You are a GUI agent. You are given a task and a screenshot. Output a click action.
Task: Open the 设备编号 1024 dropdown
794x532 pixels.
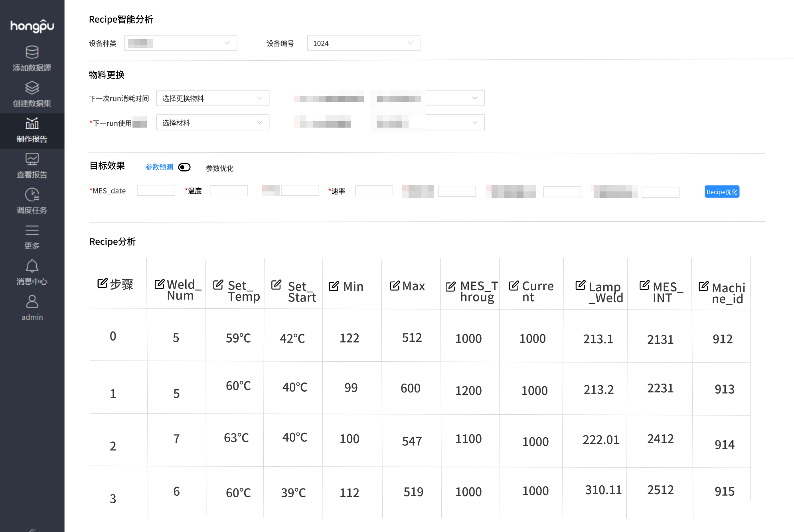[x=363, y=43]
